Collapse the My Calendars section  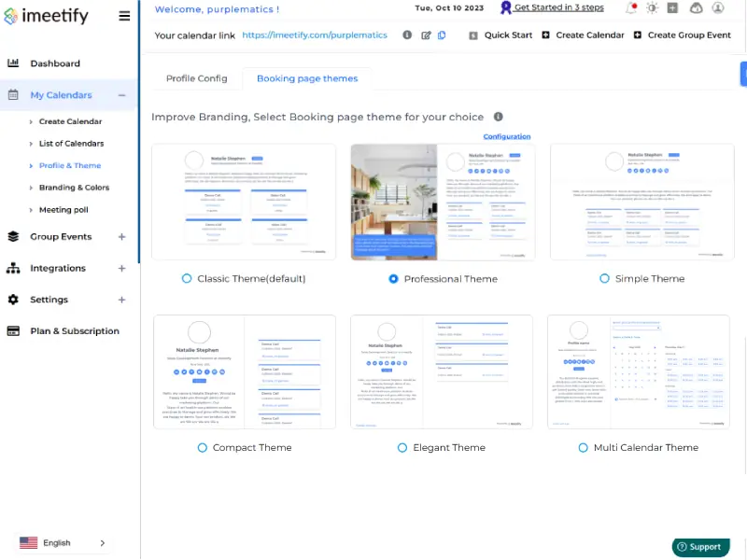click(x=122, y=95)
